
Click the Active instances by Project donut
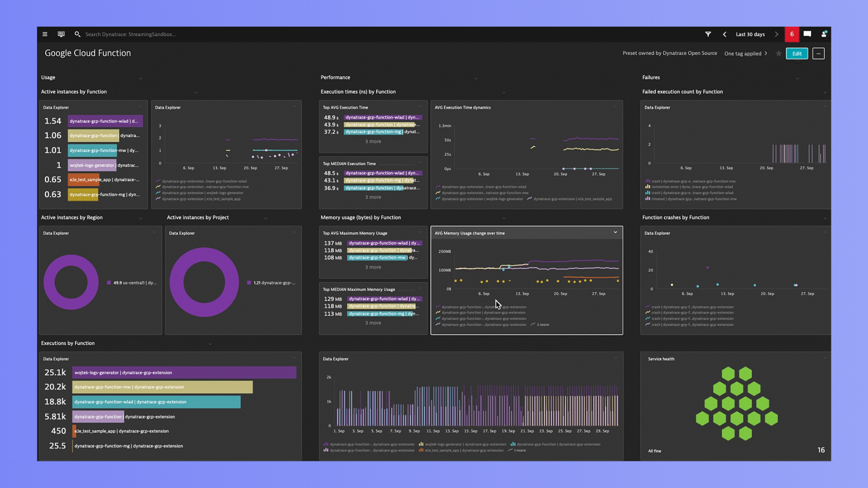coord(204,282)
